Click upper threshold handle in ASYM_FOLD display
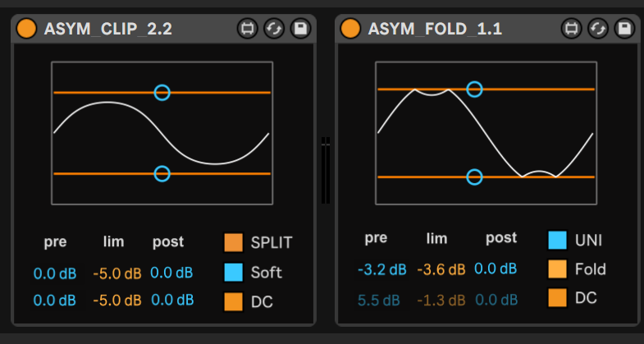Viewport: 644px width, 344px height. pos(474,89)
